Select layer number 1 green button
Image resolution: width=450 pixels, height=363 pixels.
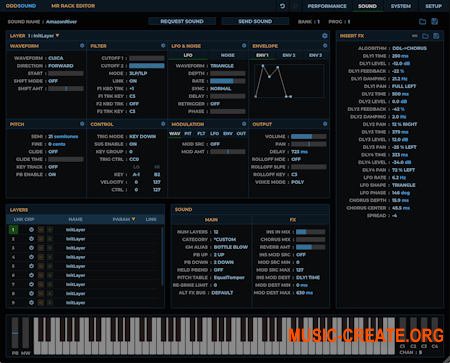tap(13, 230)
